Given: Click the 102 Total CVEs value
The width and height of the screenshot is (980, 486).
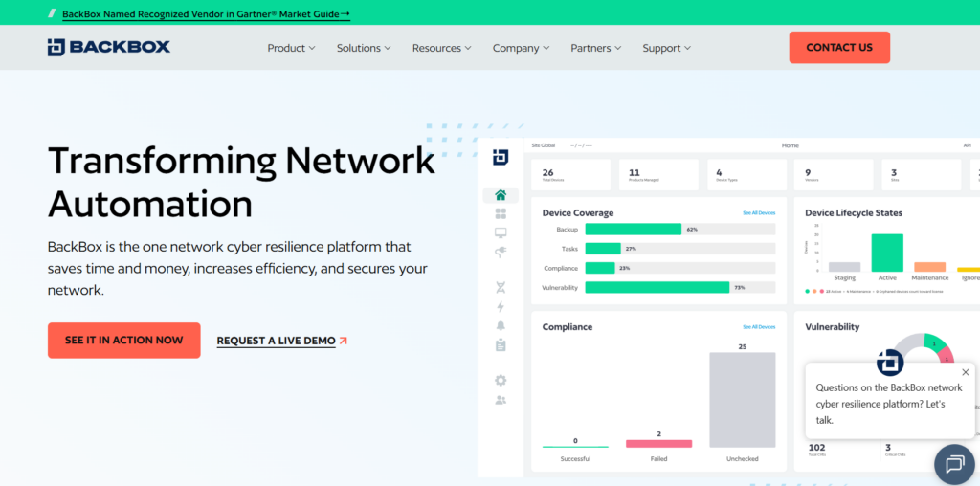Looking at the screenshot, I should [817, 450].
